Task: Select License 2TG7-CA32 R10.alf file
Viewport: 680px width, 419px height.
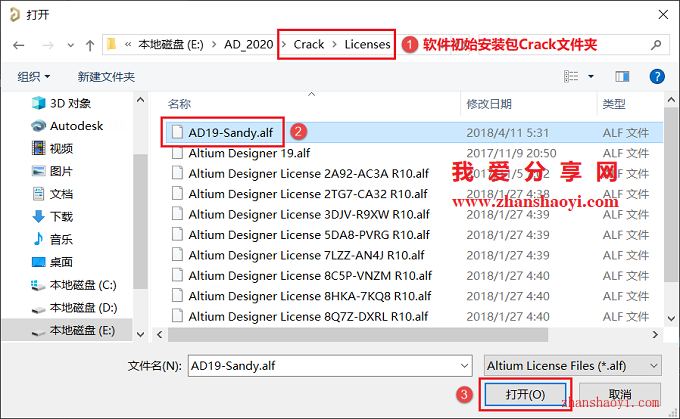Action: (x=308, y=194)
